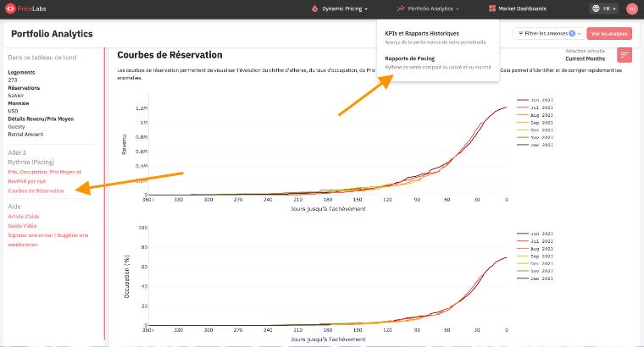Toggle Nov 2023 in Occupation chart legend
The width and height of the screenshot is (644, 347).
(536, 271)
